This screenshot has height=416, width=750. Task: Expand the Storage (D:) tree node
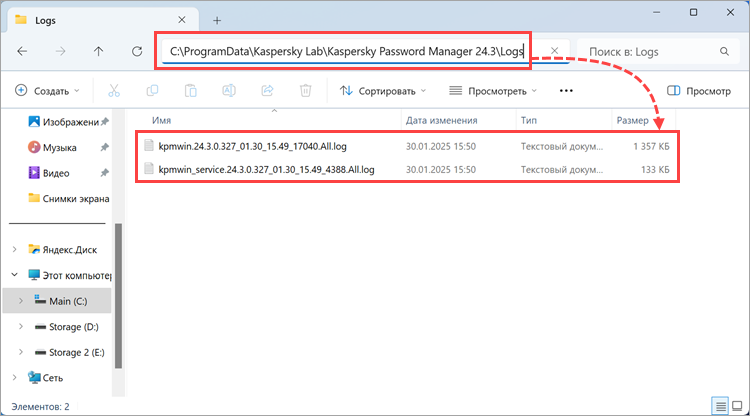click(x=21, y=326)
